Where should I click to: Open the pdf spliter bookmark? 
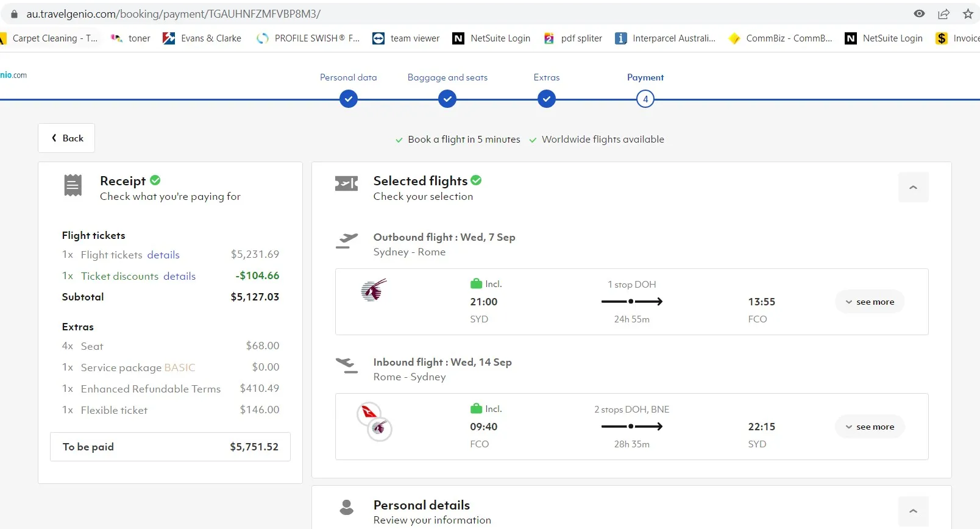[x=573, y=38]
